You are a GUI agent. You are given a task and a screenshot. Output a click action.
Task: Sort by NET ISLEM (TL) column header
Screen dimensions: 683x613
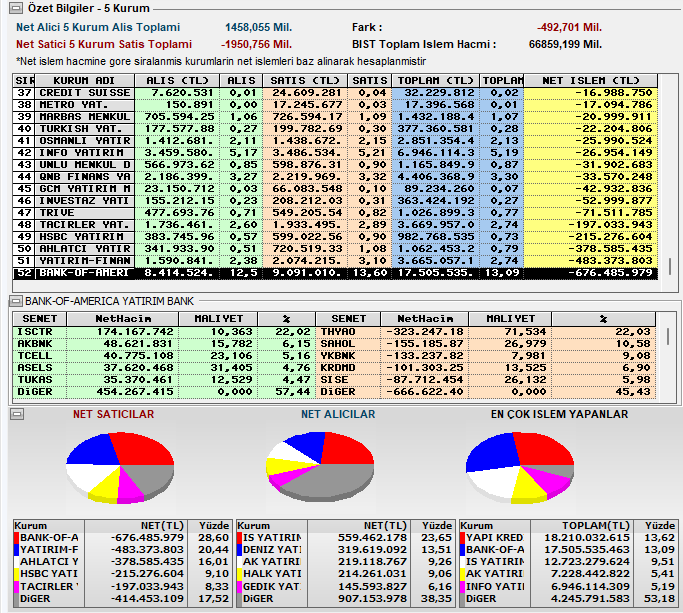[x=590, y=81]
